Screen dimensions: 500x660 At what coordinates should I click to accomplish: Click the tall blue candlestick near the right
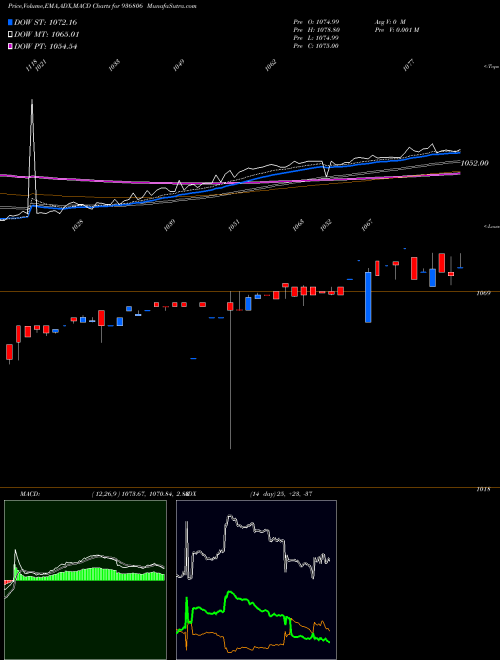point(368,297)
